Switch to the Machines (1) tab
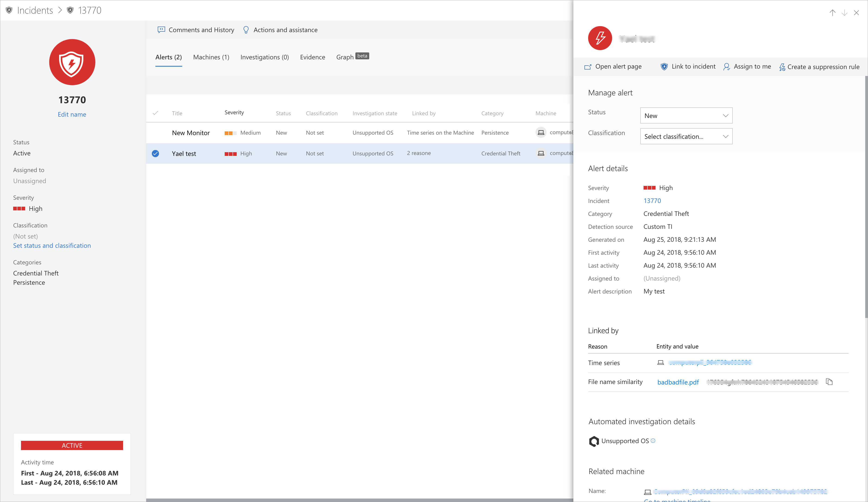868x502 pixels. click(x=211, y=57)
